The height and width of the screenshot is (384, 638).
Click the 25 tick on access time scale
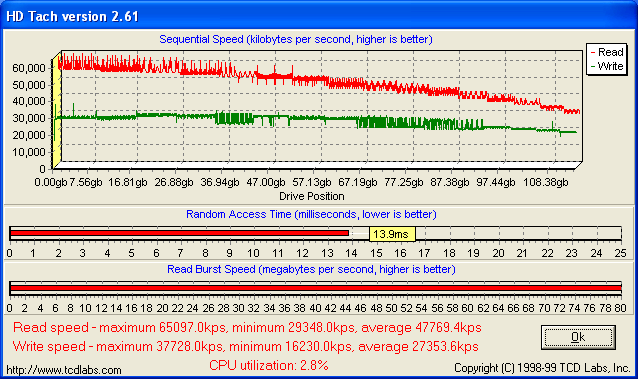click(620, 253)
